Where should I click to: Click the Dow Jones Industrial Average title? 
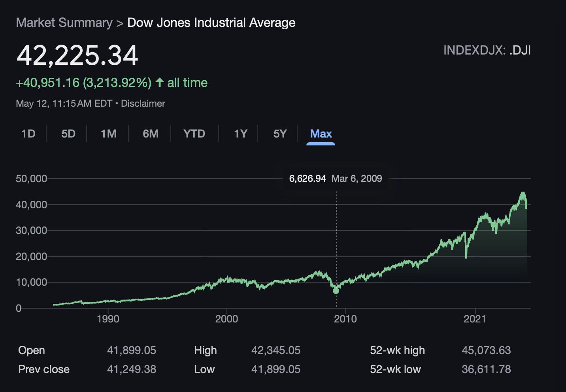tap(211, 23)
